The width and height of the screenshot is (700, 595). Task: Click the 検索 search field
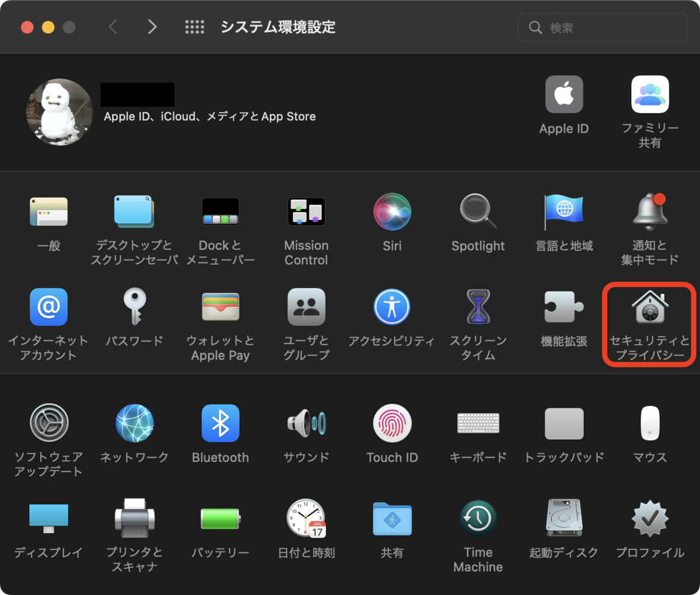(602, 27)
